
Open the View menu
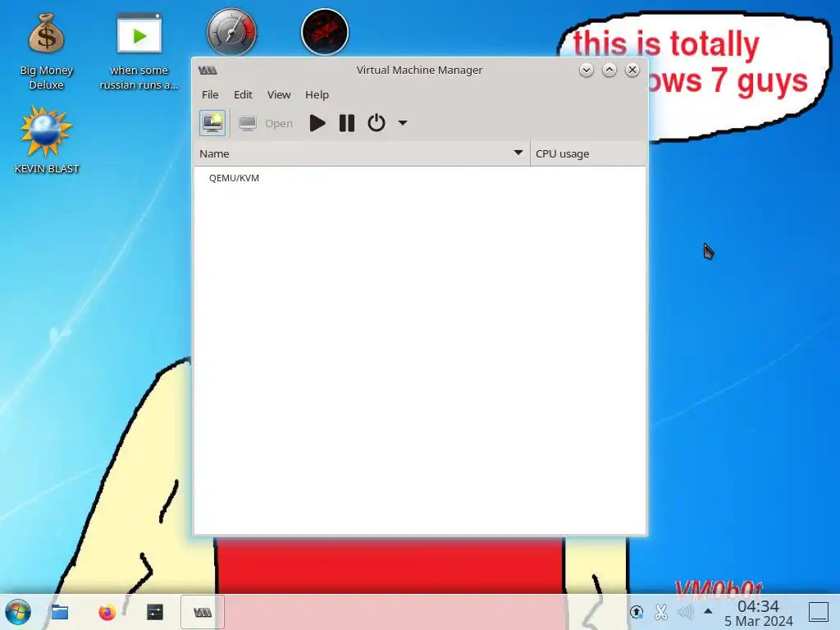pos(279,95)
